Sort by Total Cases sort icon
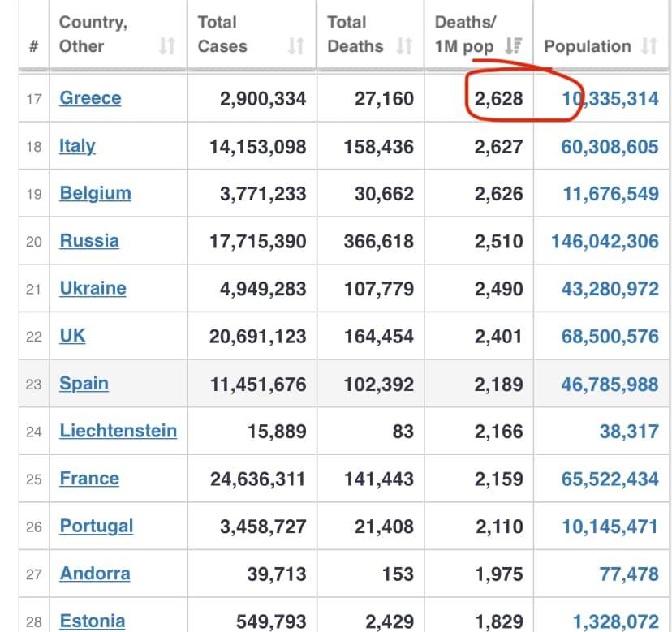Image resolution: width=672 pixels, height=632 pixels. pos(295,46)
